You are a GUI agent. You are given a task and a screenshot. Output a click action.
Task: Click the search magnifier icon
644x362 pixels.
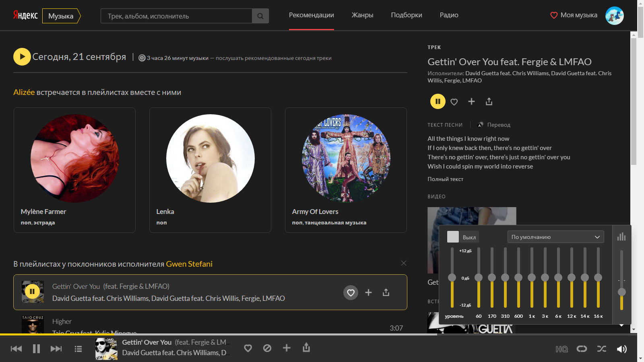(x=260, y=16)
